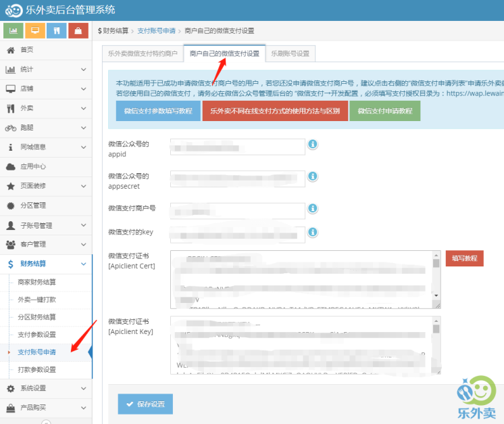The width and height of the screenshot is (504, 424).
Task: Click the home icon next to 首页
Action: pyautogui.click(x=11, y=50)
